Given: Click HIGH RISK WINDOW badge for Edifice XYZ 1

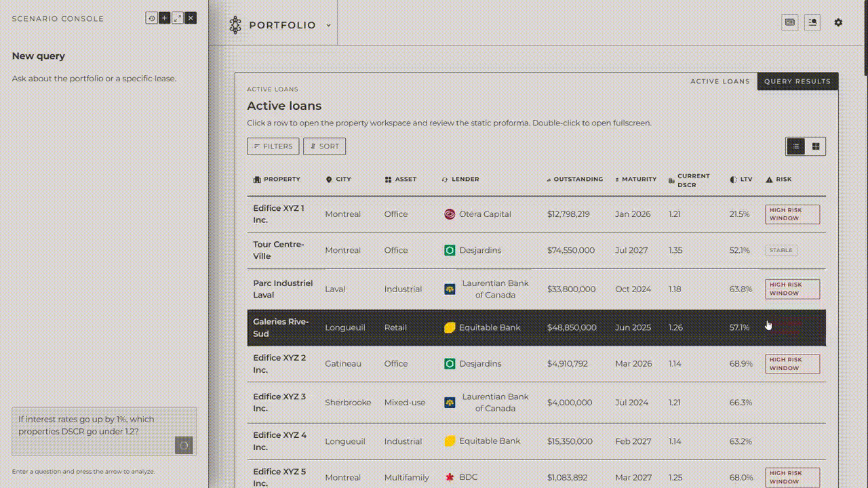Looking at the screenshot, I should point(792,214).
